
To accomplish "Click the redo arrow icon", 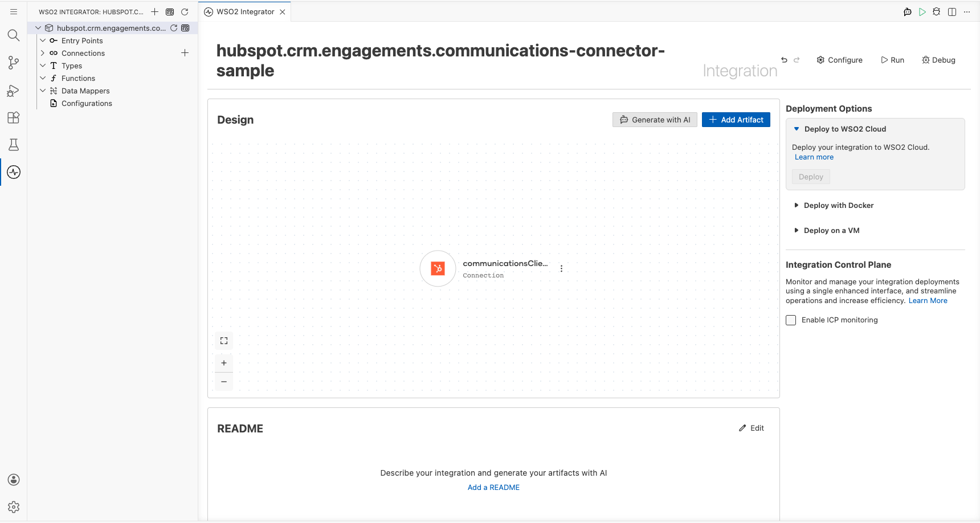I will tap(797, 60).
